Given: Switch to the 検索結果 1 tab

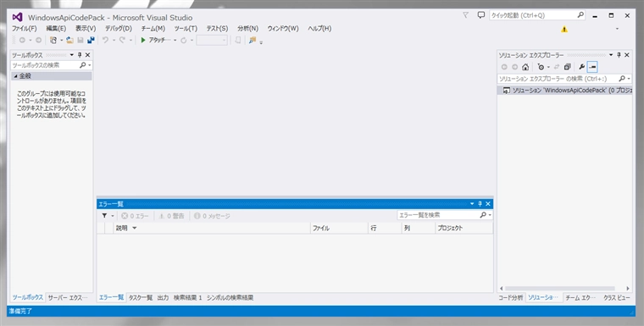Looking at the screenshot, I should click(188, 298).
